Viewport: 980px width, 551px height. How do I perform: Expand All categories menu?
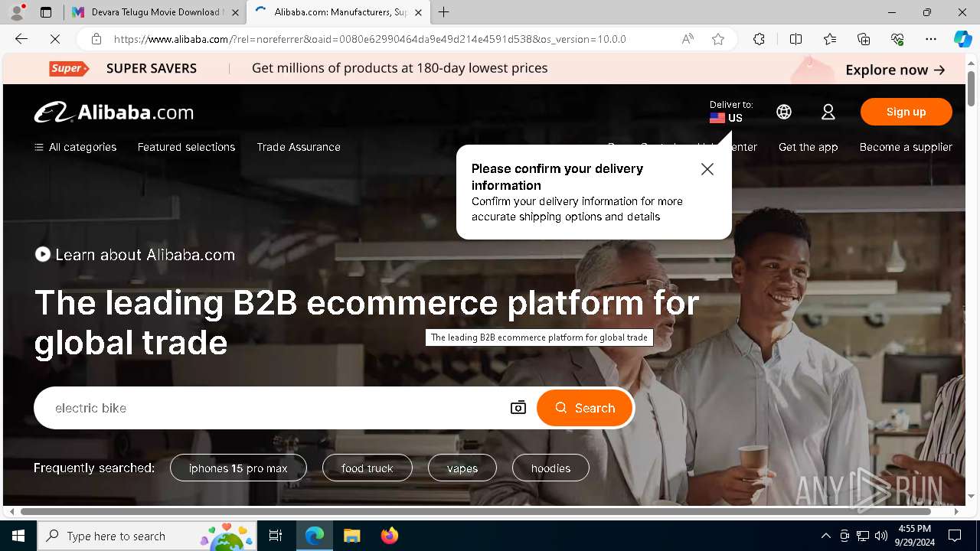tap(75, 147)
